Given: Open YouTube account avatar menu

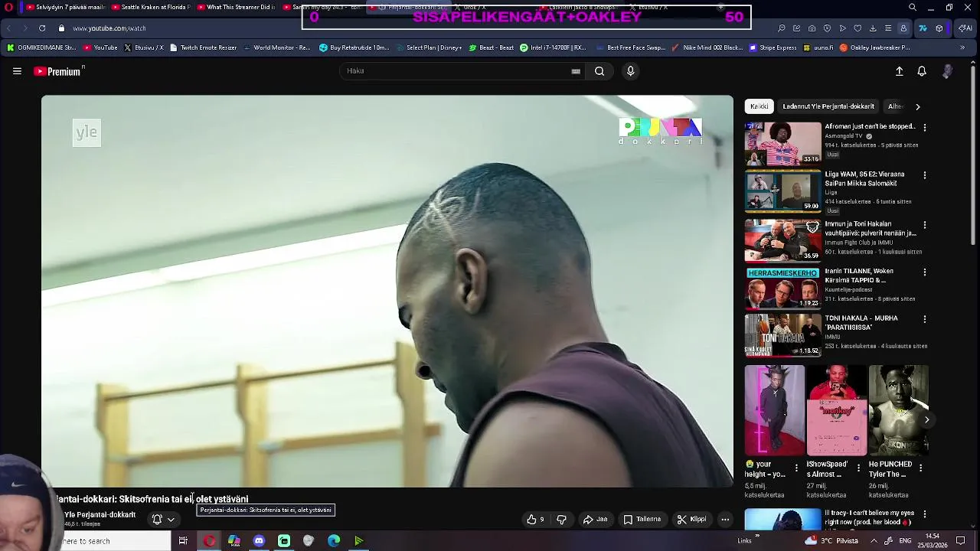Looking at the screenshot, I should 948,71.
